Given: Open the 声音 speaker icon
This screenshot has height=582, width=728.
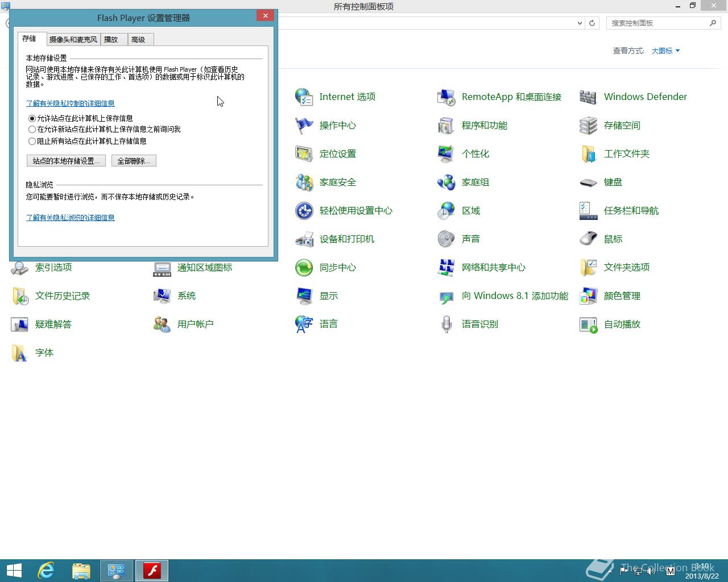Looking at the screenshot, I should (446, 239).
